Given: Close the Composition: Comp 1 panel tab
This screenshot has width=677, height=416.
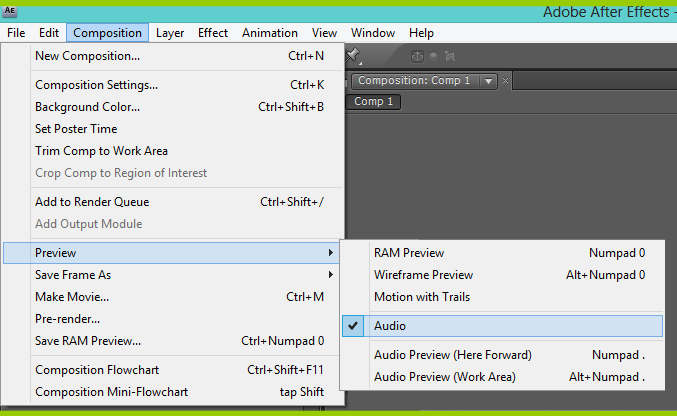Looking at the screenshot, I should click(x=505, y=80).
